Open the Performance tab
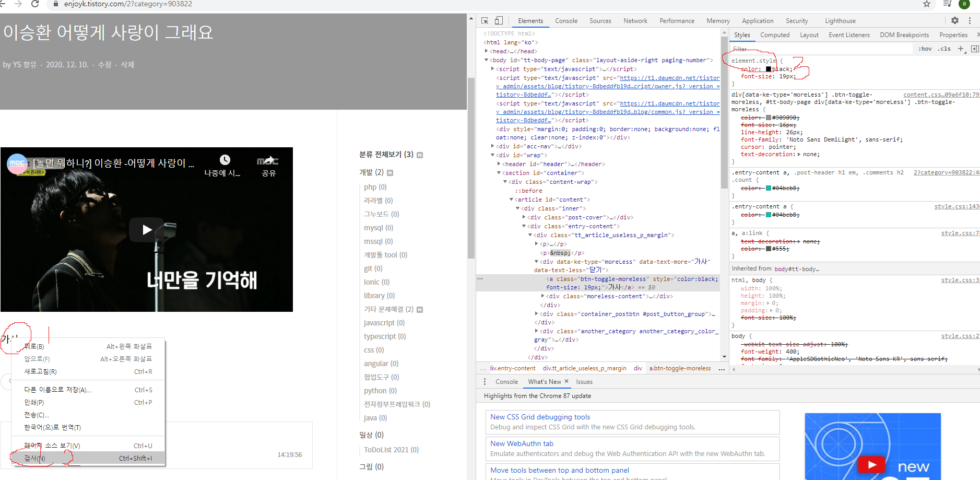The width and height of the screenshot is (980, 480). pyautogui.click(x=677, y=21)
